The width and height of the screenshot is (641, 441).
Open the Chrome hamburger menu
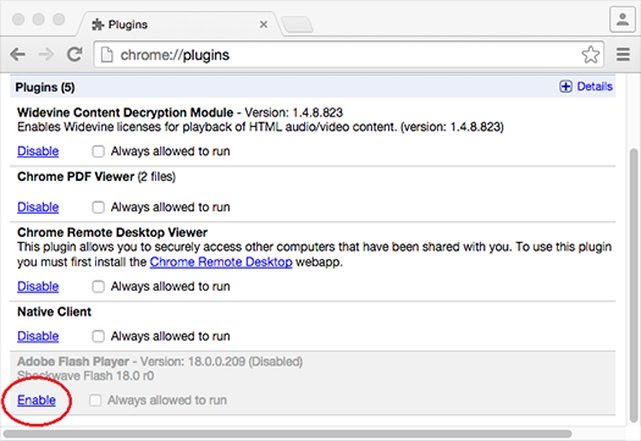pyautogui.click(x=623, y=54)
